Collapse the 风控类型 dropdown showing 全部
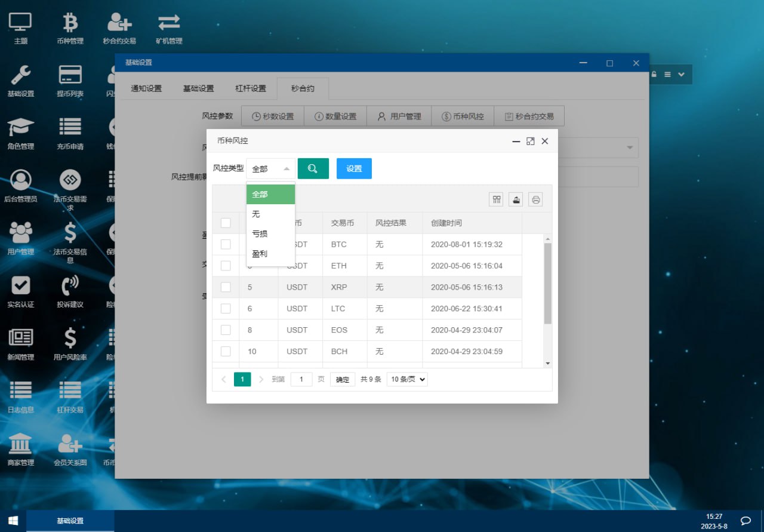Viewport: 764px width, 532px height. tap(271, 168)
